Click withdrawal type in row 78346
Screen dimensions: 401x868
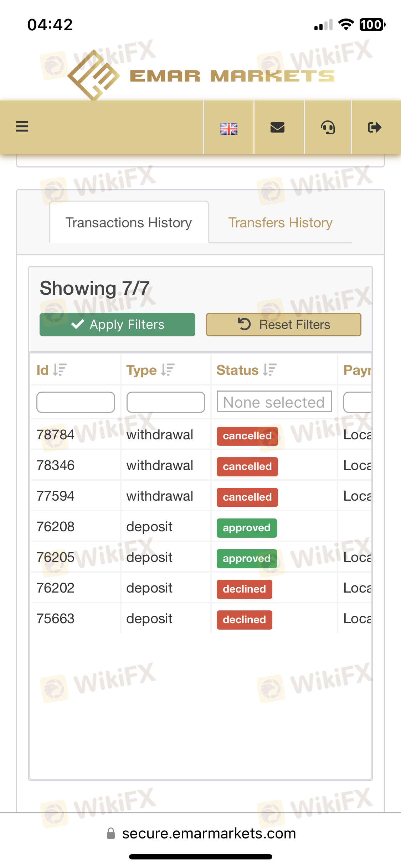[x=160, y=465]
